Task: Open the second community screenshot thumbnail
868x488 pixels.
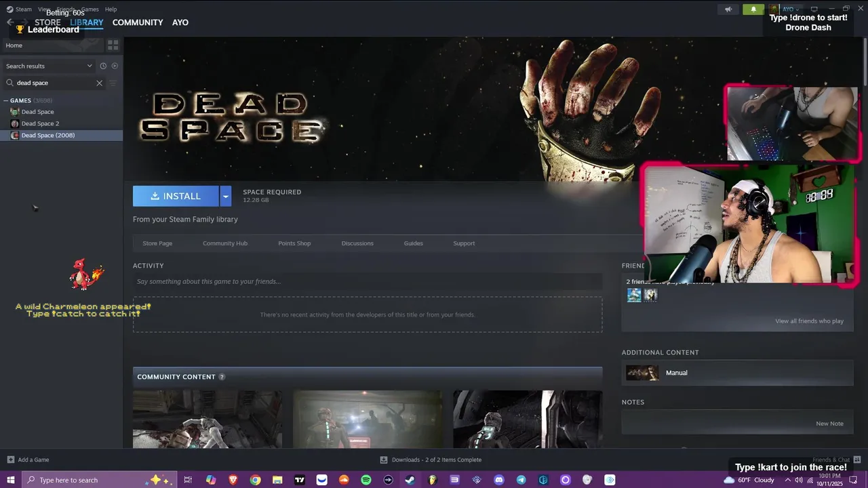Action: tap(368, 419)
